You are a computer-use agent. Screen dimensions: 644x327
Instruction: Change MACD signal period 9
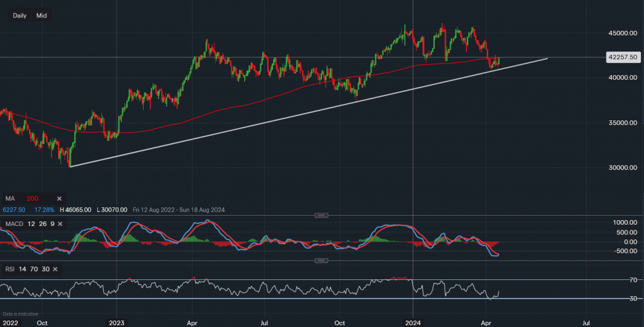tap(51, 224)
